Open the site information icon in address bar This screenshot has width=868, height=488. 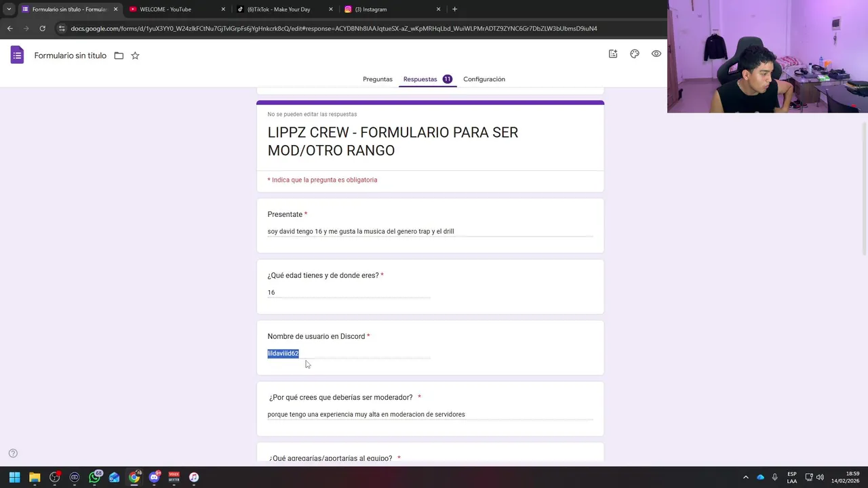click(62, 28)
